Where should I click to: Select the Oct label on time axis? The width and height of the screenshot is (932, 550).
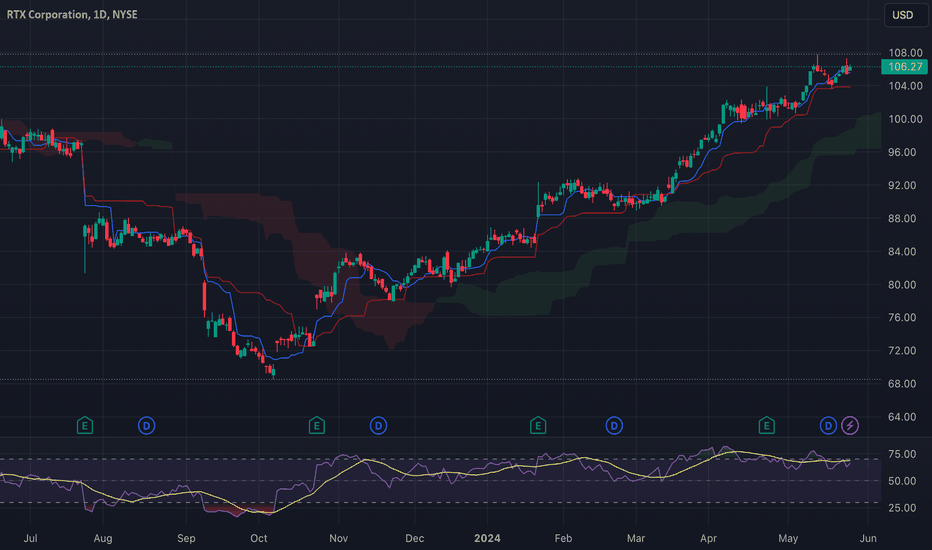[259, 538]
